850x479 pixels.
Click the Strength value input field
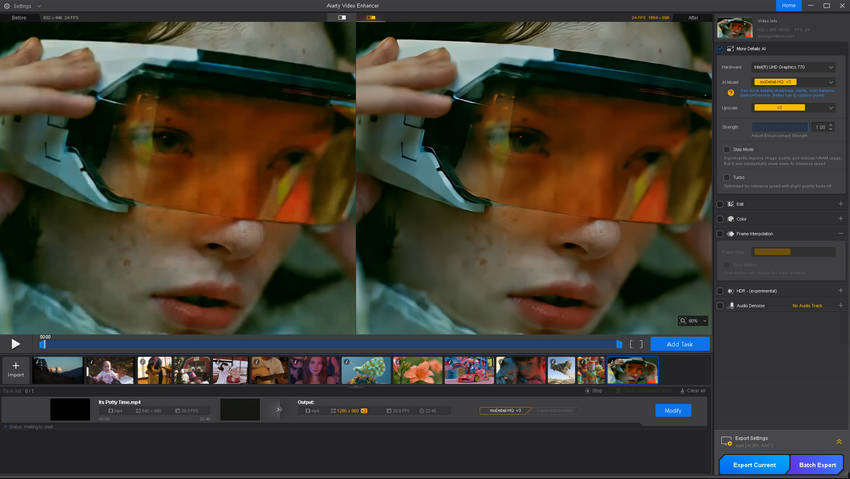click(x=820, y=127)
